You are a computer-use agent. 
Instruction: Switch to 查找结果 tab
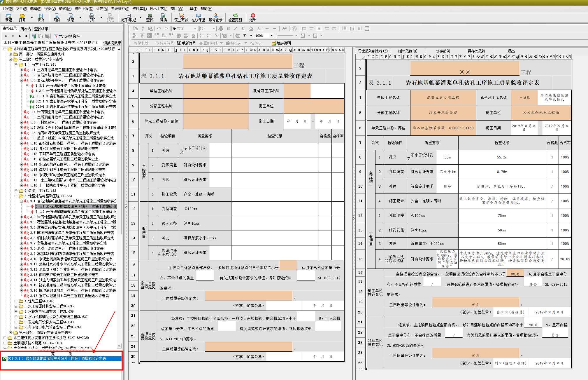coord(41,29)
